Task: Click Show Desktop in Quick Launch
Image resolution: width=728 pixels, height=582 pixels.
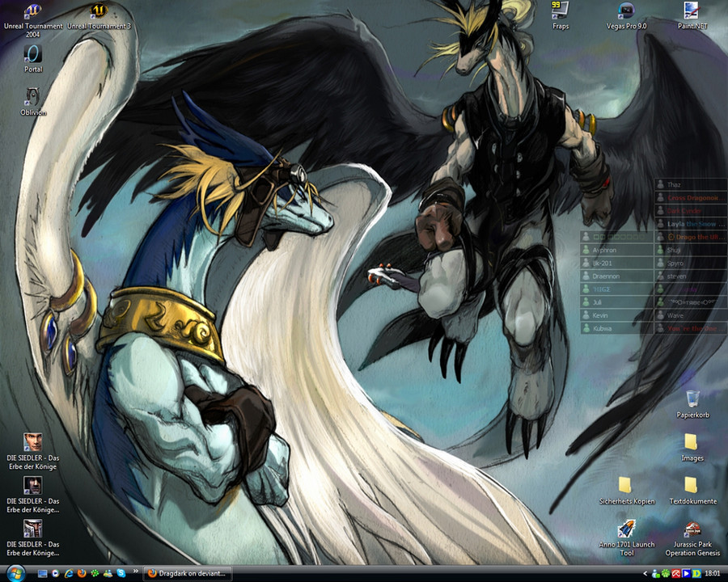Action: click(42, 574)
